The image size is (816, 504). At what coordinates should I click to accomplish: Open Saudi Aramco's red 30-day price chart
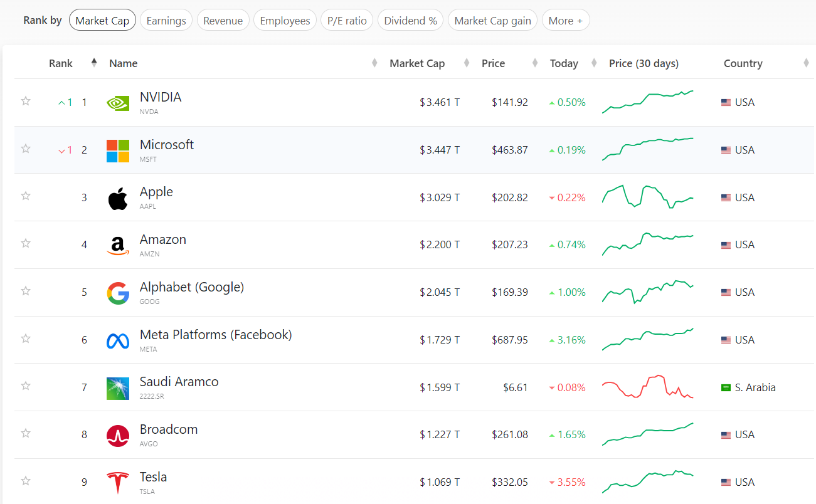(x=647, y=387)
